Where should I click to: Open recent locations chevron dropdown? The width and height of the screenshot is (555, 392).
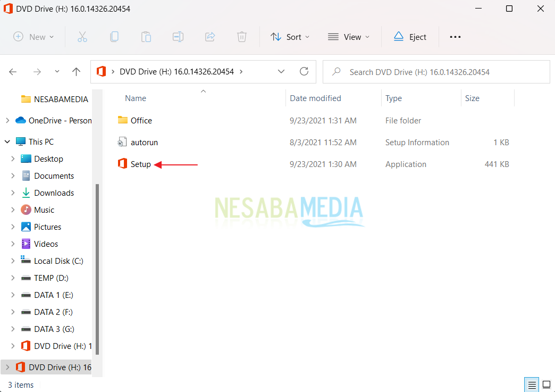tap(57, 71)
